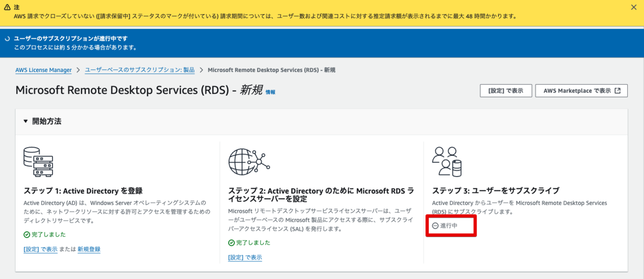Click green check icon under step 2 完了しました
644x279 pixels.
pos(231,243)
